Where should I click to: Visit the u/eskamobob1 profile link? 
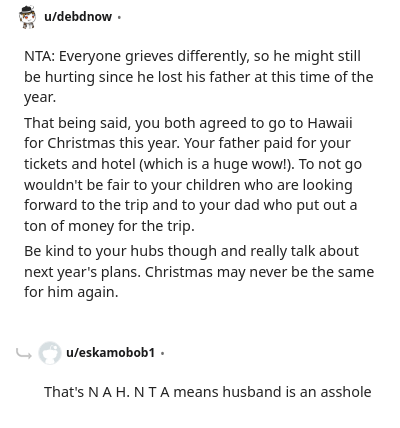click(111, 353)
